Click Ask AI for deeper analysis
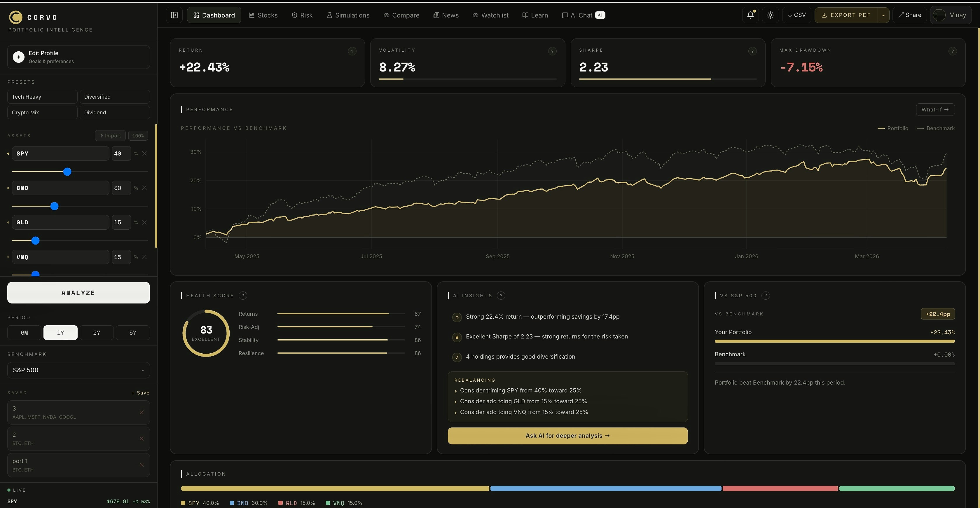The width and height of the screenshot is (980, 508). [567, 436]
